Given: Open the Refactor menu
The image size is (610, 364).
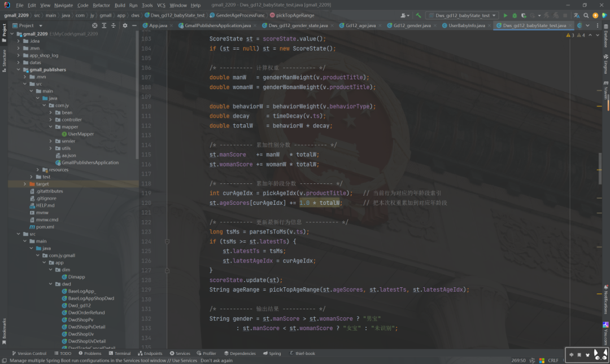Looking at the screenshot, I should pos(102,5).
